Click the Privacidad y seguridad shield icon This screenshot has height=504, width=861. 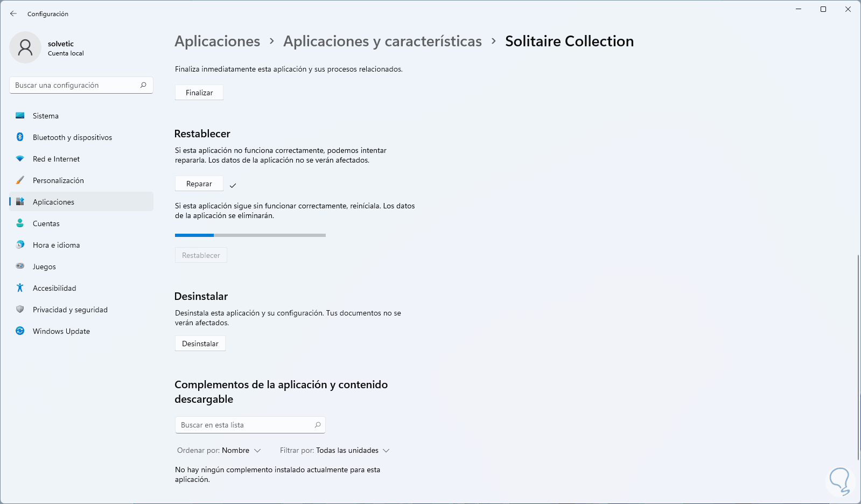point(20,310)
